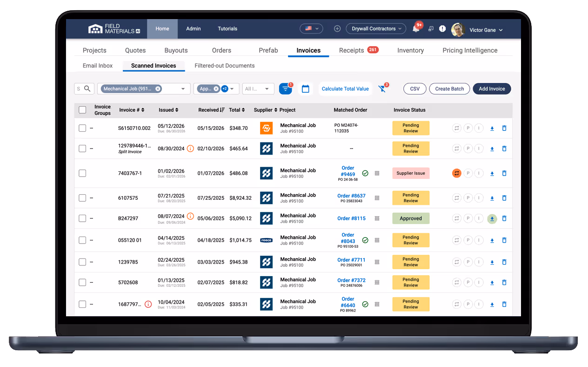Delete invoice 6107575
Viewport: 588px width, 367px height.
[504, 198]
